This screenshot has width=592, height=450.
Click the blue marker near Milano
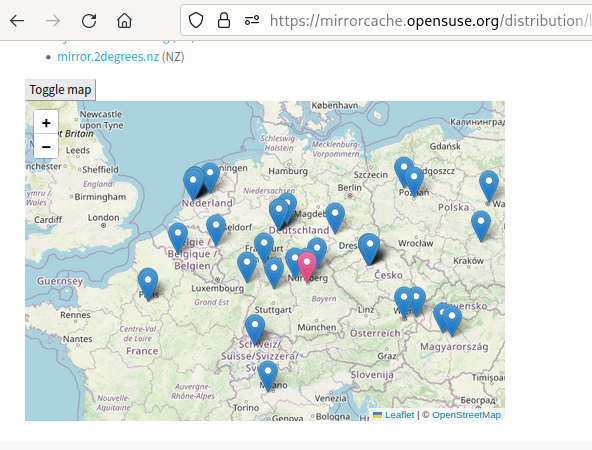[x=268, y=376]
